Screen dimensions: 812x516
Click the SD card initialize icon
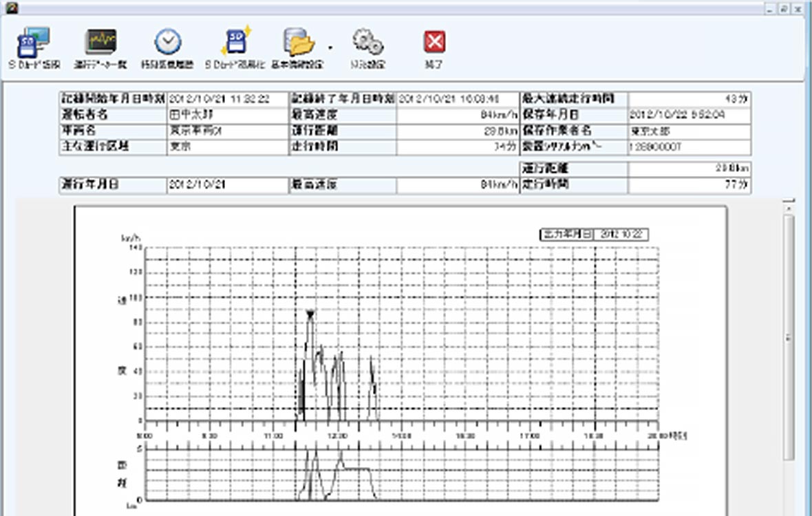(x=236, y=43)
